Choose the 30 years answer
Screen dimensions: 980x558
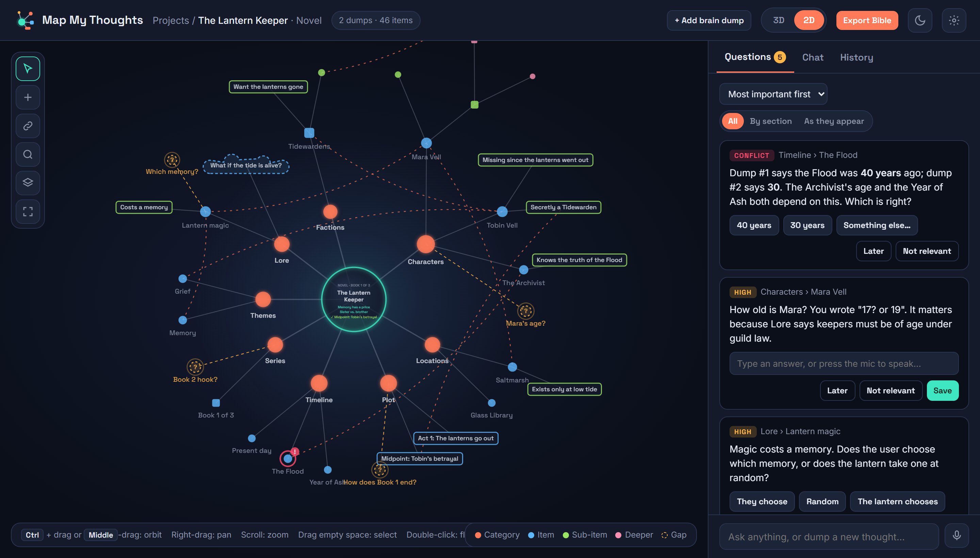point(807,225)
